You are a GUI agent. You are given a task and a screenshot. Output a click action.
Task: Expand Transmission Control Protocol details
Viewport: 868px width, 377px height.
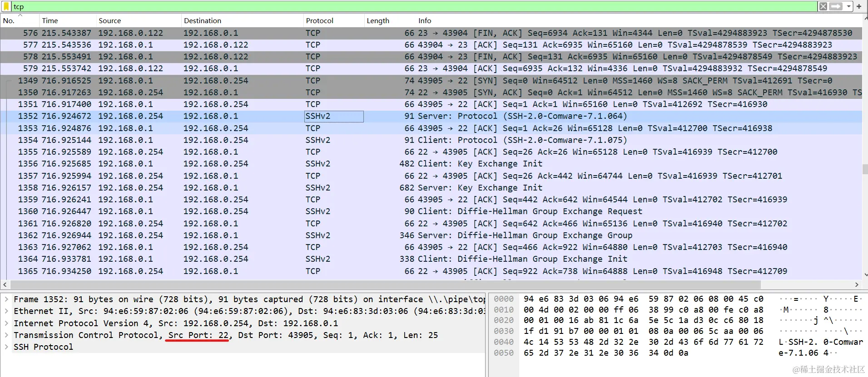pos(6,335)
